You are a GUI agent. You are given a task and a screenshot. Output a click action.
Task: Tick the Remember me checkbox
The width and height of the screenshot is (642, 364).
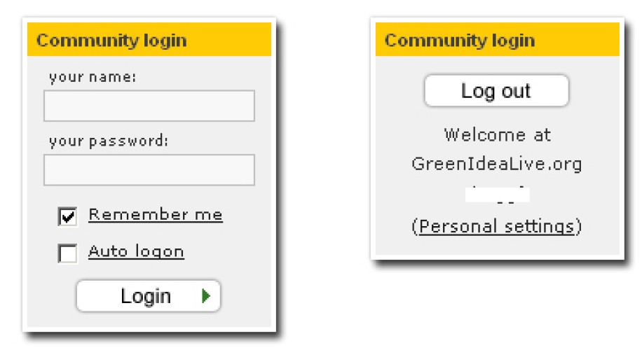68,216
